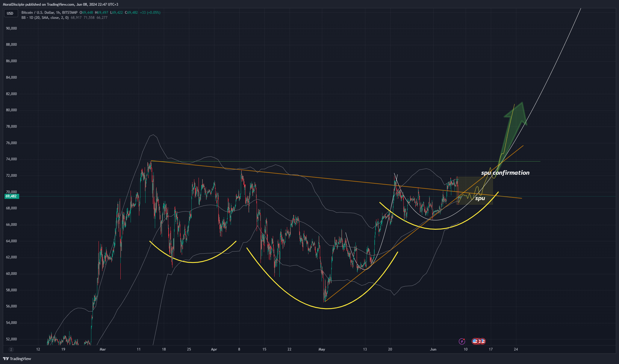Click the MoralDisciple published header text
This screenshot has width=619, height=364.
tap(60, 4)
